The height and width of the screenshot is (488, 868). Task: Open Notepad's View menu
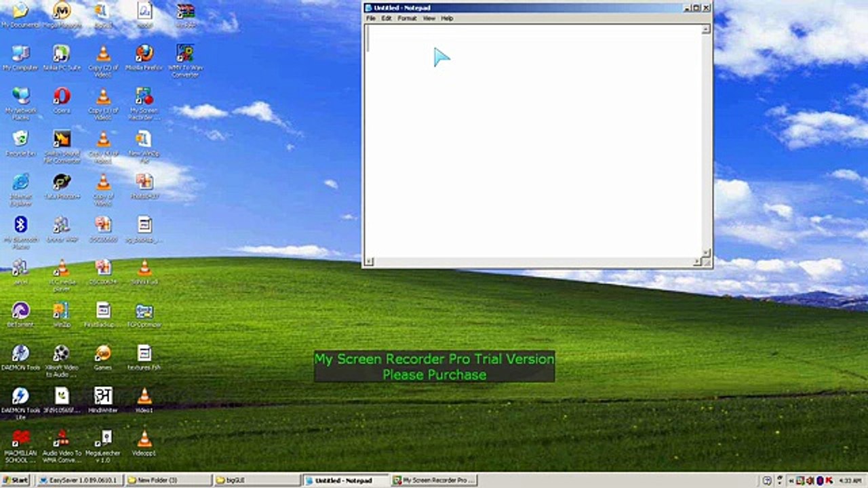[429, 18]
